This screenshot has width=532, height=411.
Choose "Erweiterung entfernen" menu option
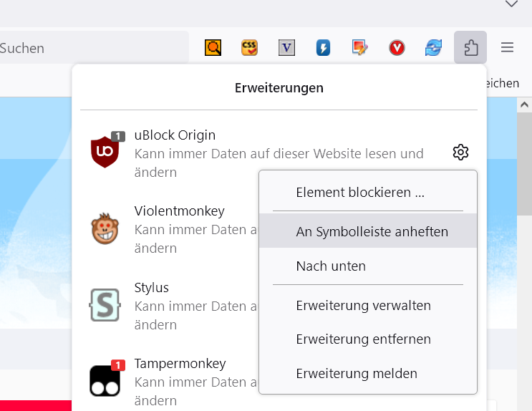(363, 339)
